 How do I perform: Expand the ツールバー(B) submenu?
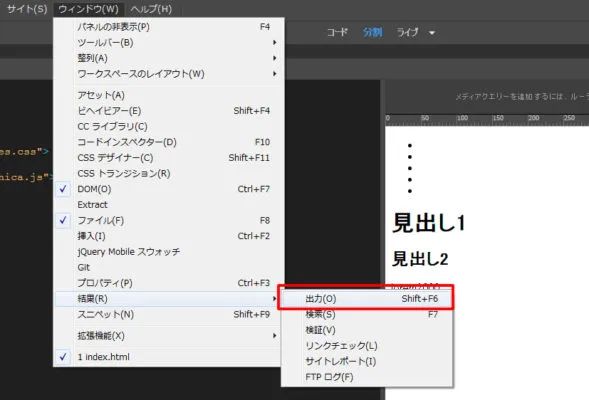click(x=168, y=42)
